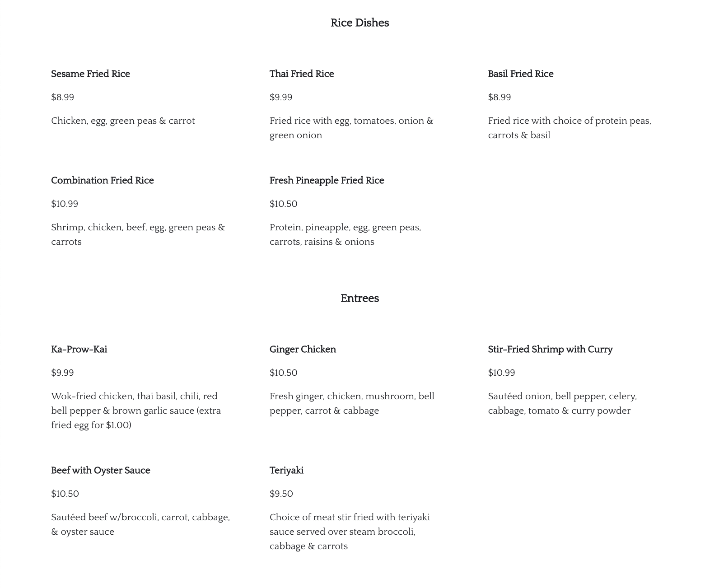This screenshot has width=719, height=588.
Task: Click the Ka-Prow-Kai description text
Action: click(136, 411)
